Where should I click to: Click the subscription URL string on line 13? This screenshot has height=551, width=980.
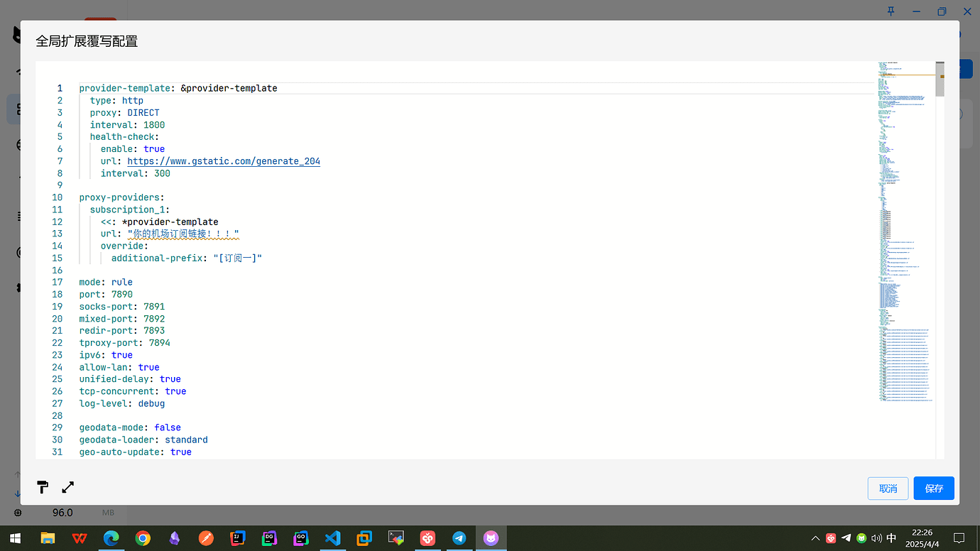coord(183,234)
